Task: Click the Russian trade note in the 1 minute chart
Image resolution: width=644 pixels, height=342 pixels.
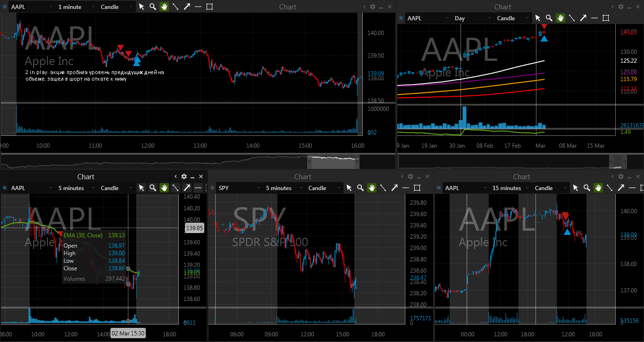Action: click(x=95, y=75)
